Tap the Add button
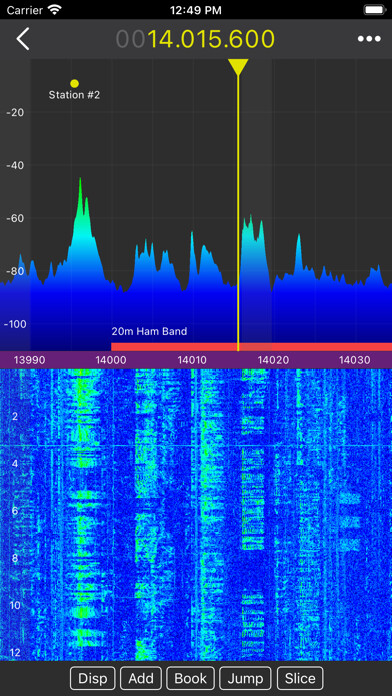392x696 pixels. (141, 678)
